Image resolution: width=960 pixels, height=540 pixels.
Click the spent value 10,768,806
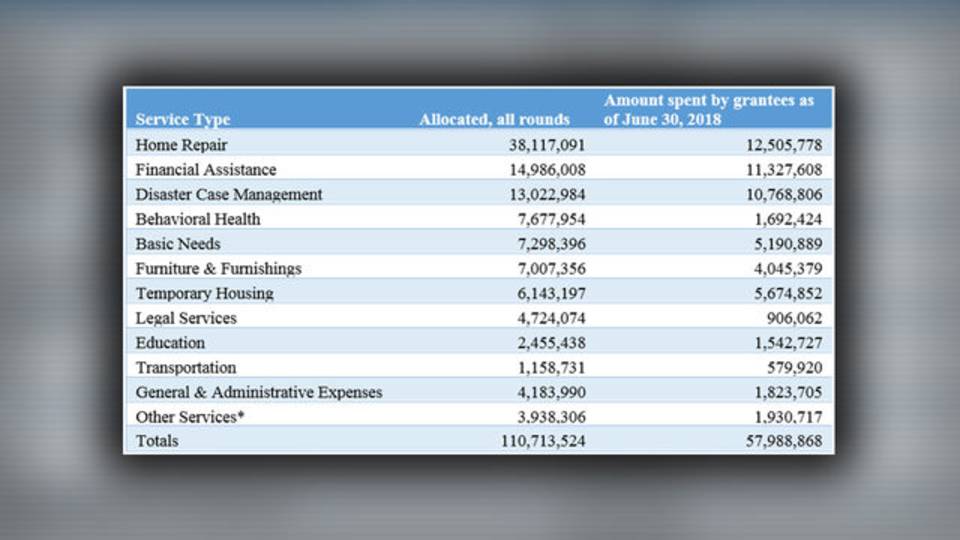click(x=784, y=195)
